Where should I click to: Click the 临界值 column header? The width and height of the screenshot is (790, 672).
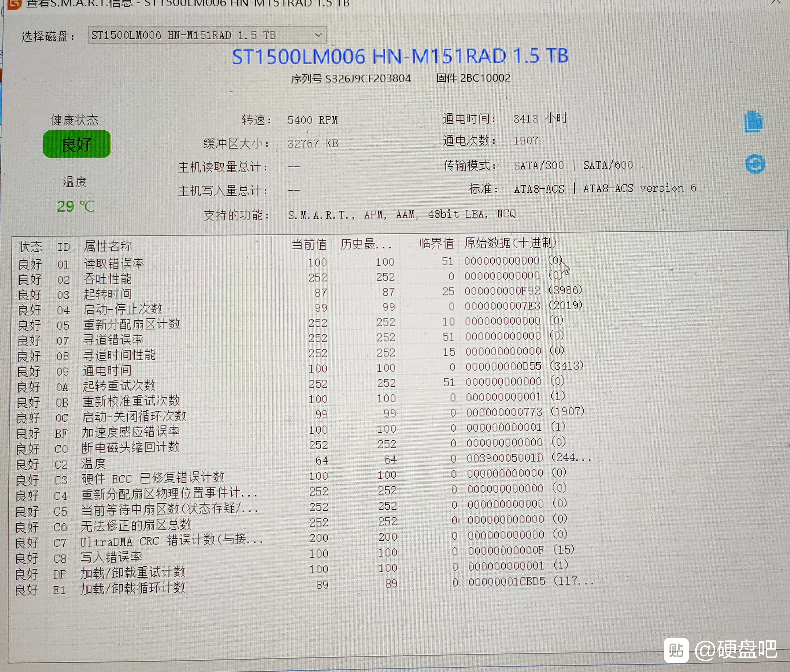[436, 243]
